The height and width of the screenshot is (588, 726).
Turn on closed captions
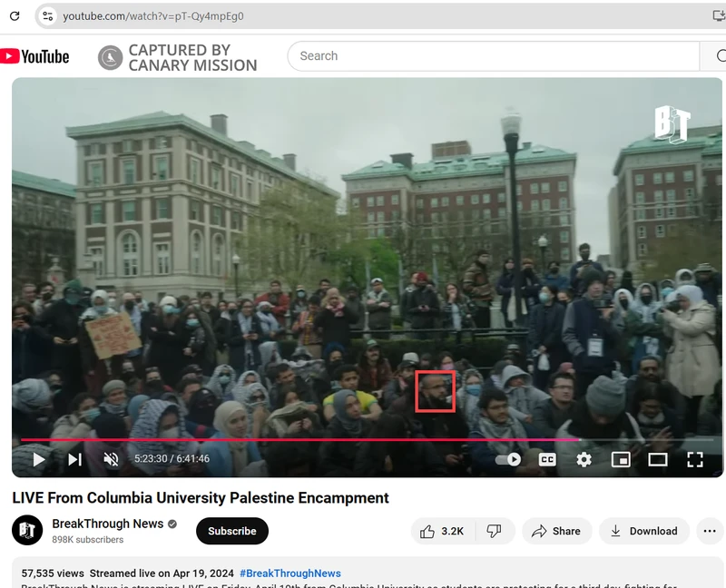547,459
